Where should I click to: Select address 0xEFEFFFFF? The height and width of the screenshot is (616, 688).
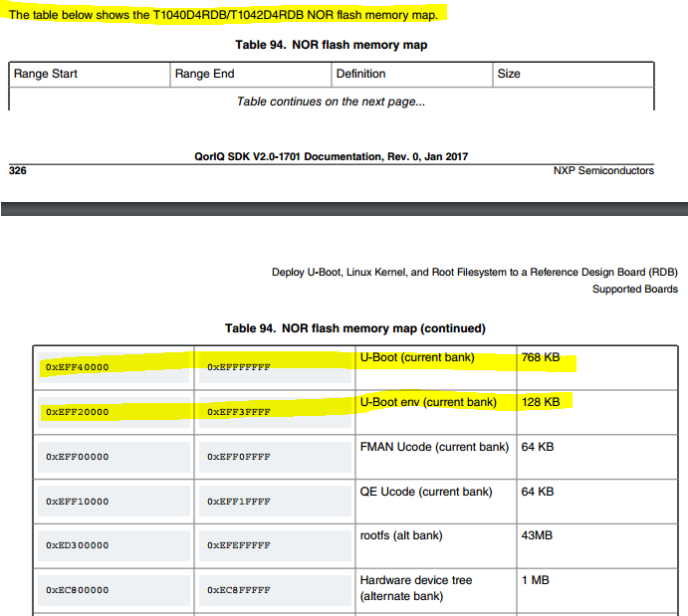[x=239, y=545]
